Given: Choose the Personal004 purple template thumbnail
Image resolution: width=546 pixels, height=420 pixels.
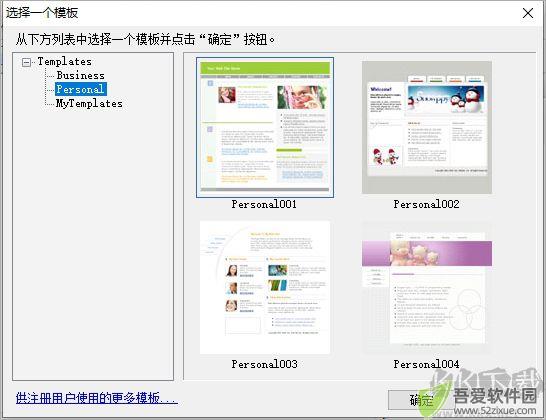Looking at the screenshot, I should click(x=427, y=287).
